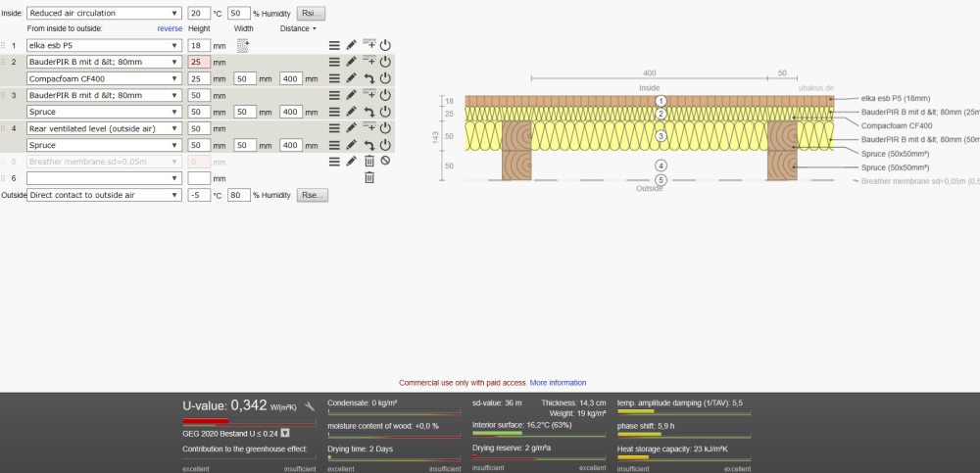Insert a new layer after layer 2
Image resolution: width=980 pixels, height=473 pixels.
(x=369, y=61)
